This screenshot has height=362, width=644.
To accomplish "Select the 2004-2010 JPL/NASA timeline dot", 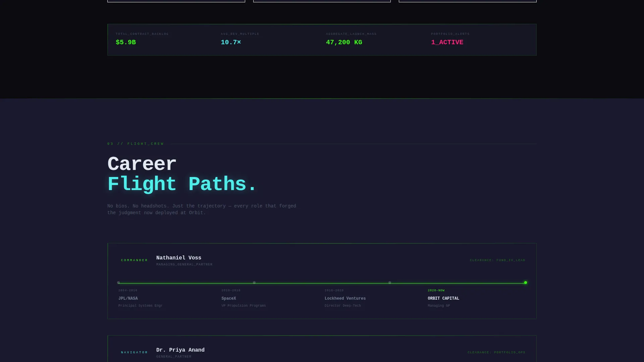I will [x=118, y=283].
